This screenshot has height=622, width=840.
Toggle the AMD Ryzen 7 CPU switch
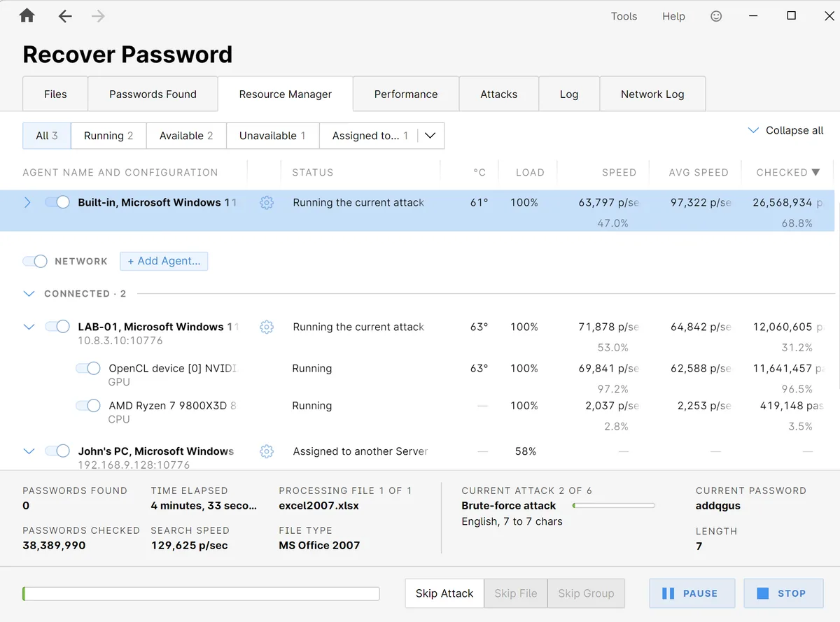[x=88, y=405]
